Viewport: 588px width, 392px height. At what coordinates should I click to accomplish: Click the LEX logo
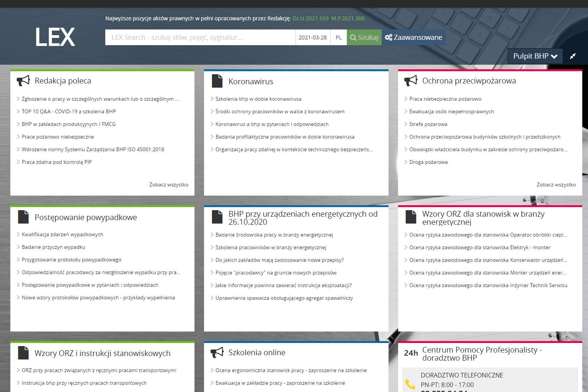(x=55, y=37)
